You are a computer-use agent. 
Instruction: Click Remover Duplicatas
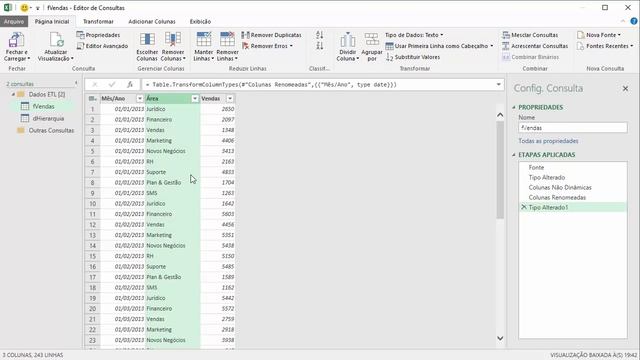[x=271, y=35]
